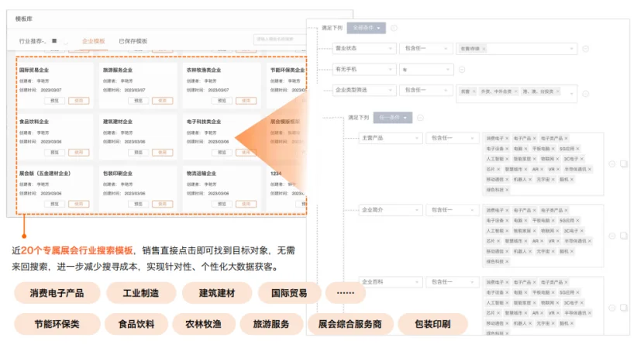Image resolution: width=644 pixels, height=348 pixels.
Task: Open the 有 value dropdown for 有无手机
Action: click(x=426, y=70)
